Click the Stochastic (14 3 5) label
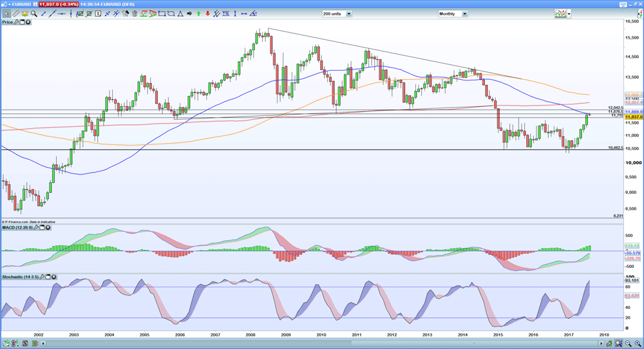Screen dimensions: 644x349 pos(20,277)
